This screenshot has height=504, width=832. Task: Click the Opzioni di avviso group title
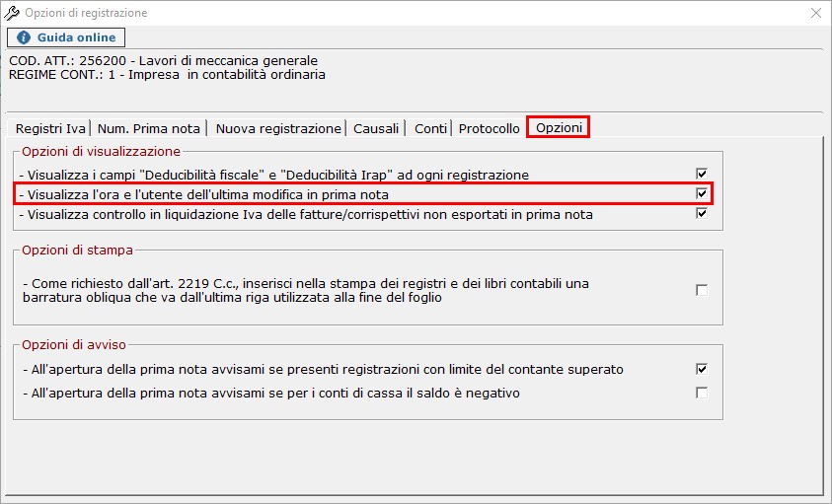pyautogui.click(x=74, y=344)
